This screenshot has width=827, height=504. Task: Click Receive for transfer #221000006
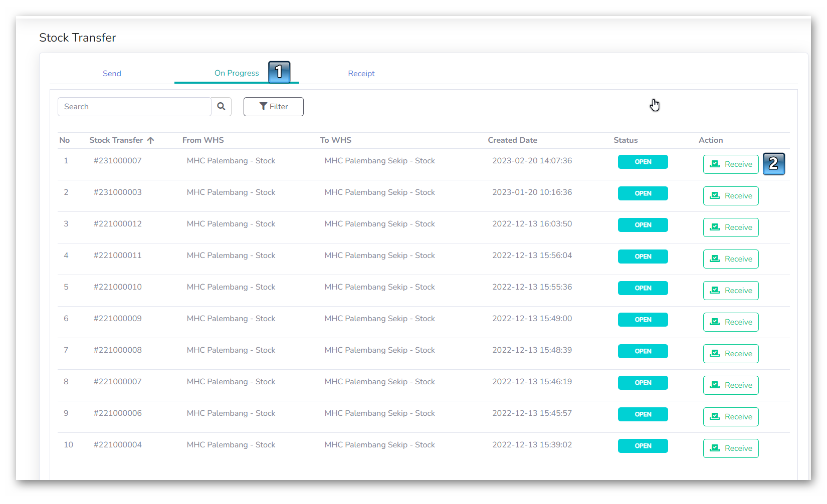click(730, 417)
